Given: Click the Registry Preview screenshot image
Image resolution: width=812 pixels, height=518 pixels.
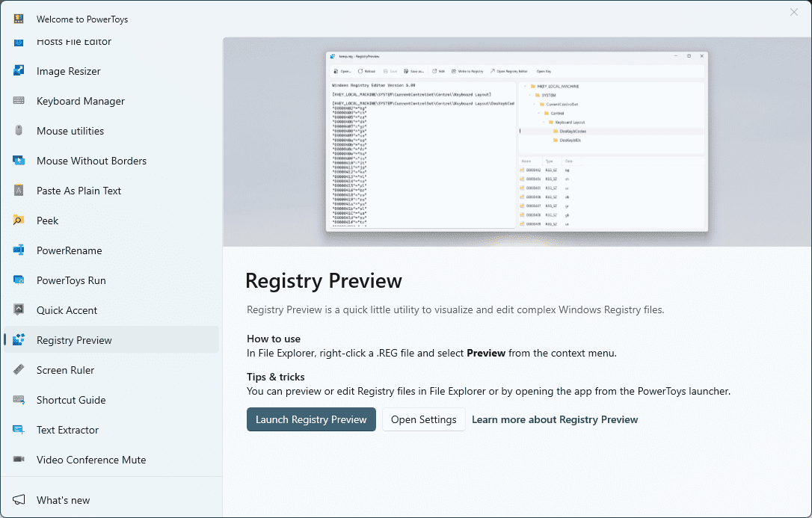Looking at the screenshot, I should tap(517, 141).
